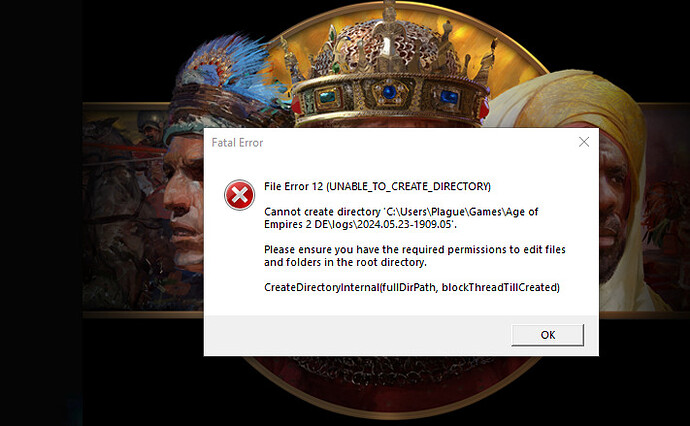Click the golden lattice top of crown
The height and width of the screenshot is (426, 690).
tap(387, 44)
